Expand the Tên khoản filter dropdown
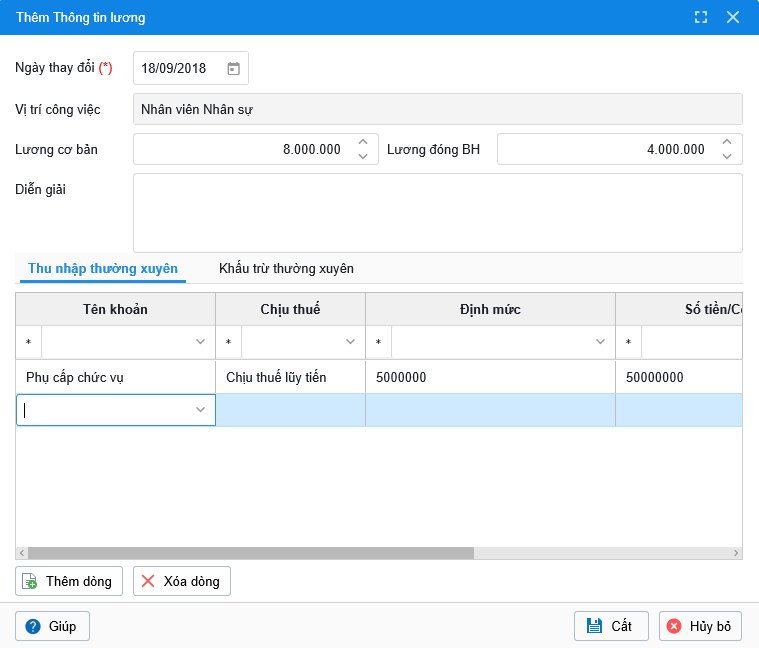Screen dimensions: 759x648 (x=200, y=342)
